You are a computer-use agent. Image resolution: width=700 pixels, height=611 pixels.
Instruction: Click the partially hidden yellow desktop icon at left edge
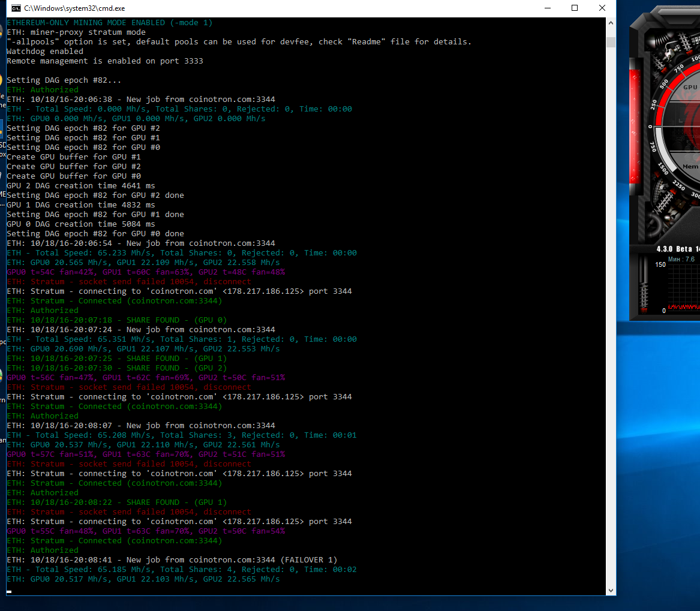[x=2, y=80]
